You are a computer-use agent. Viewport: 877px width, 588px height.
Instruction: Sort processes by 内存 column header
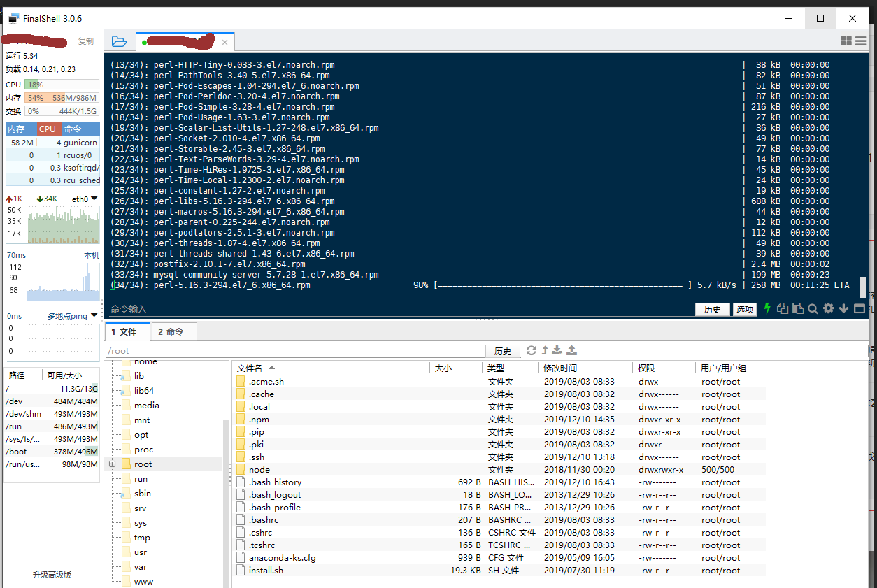[x=21, y=129]
